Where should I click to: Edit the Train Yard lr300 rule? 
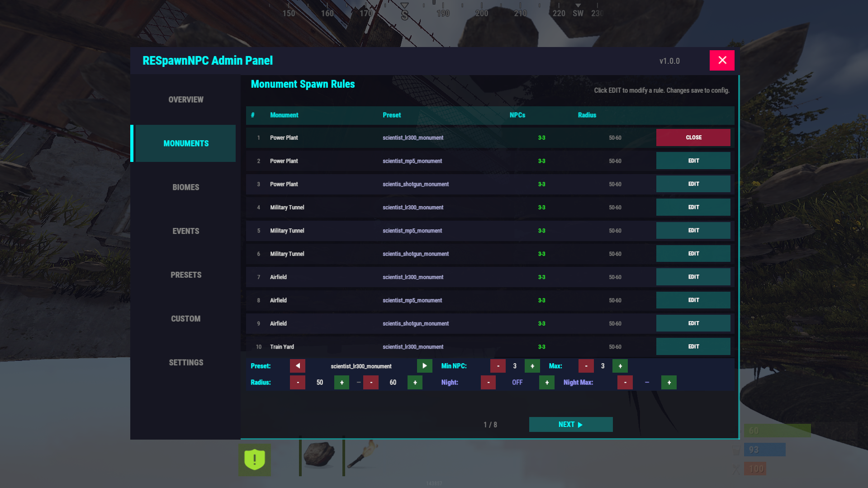point(693,346)
